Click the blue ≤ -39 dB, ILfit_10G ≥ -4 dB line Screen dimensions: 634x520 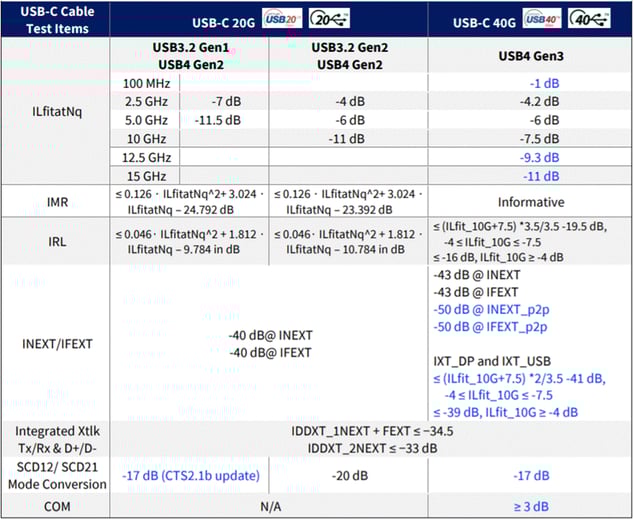[505, 412]
